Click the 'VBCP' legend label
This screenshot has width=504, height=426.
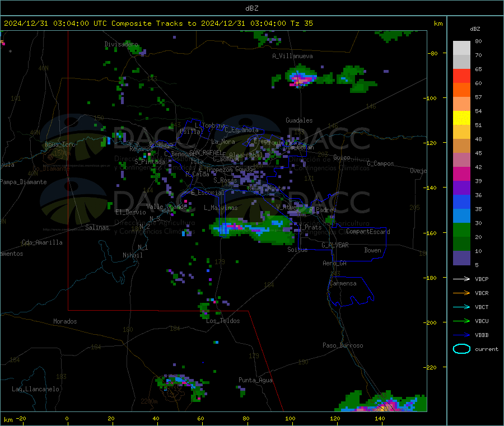pos(482,279)
